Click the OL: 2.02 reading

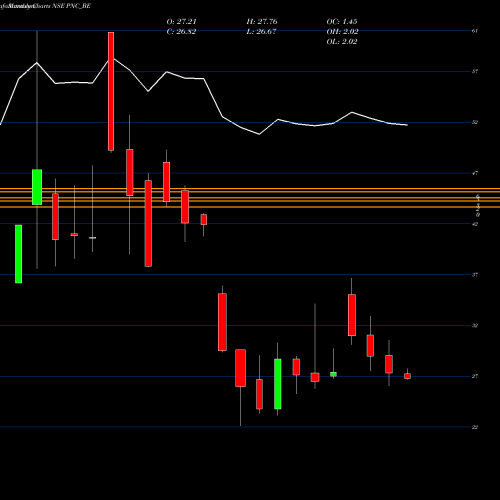(342, 42)
